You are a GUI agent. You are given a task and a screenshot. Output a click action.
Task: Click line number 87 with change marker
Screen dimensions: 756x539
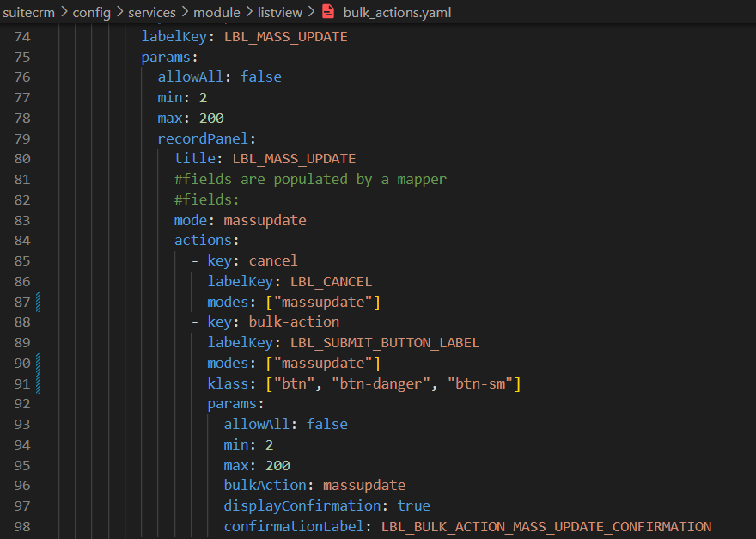(22, 302)
